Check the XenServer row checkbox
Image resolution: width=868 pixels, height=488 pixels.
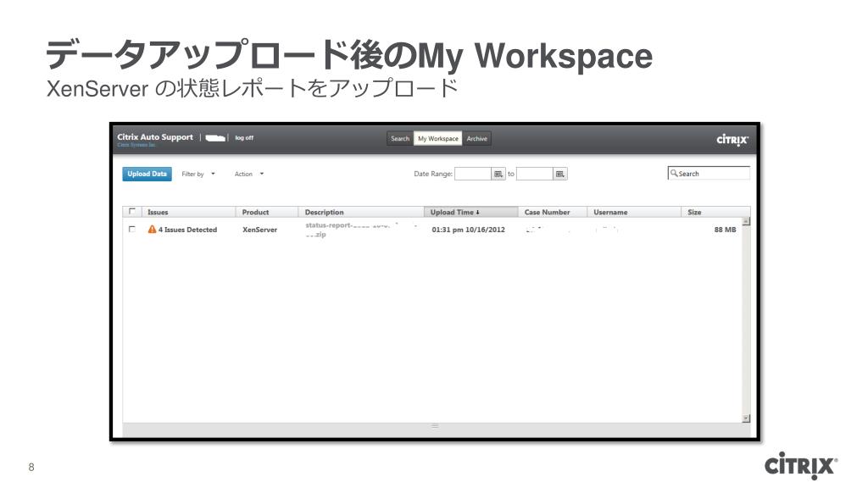tap(131, 229)
